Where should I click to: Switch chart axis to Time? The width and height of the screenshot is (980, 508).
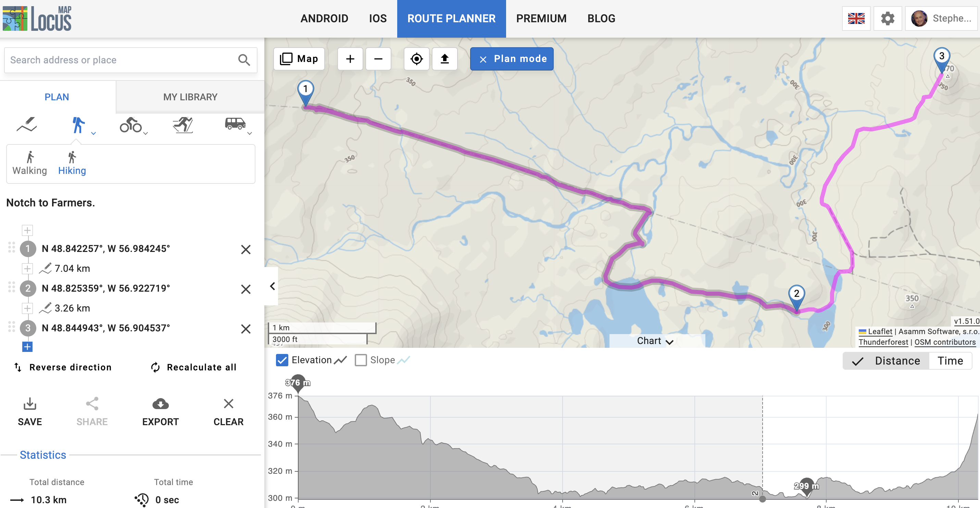(x=950, y=361)
